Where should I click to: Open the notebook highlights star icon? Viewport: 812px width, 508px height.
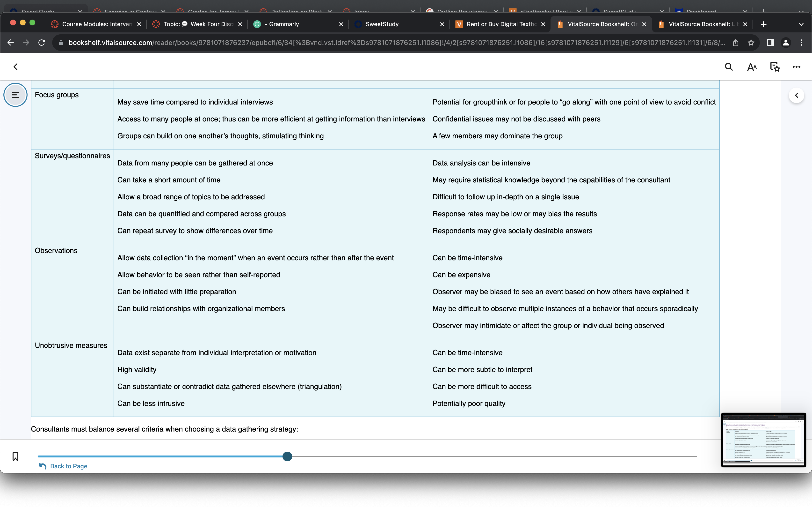(x=775, y=67)
